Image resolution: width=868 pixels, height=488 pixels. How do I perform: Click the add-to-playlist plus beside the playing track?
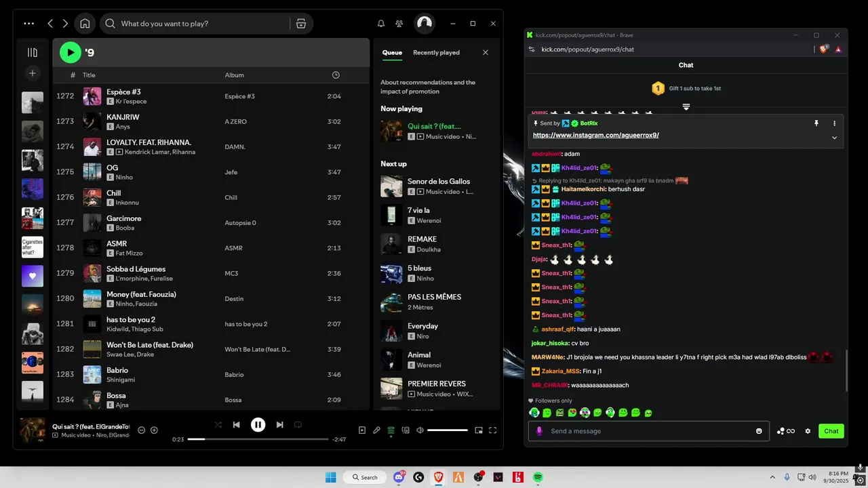(154, 430)
